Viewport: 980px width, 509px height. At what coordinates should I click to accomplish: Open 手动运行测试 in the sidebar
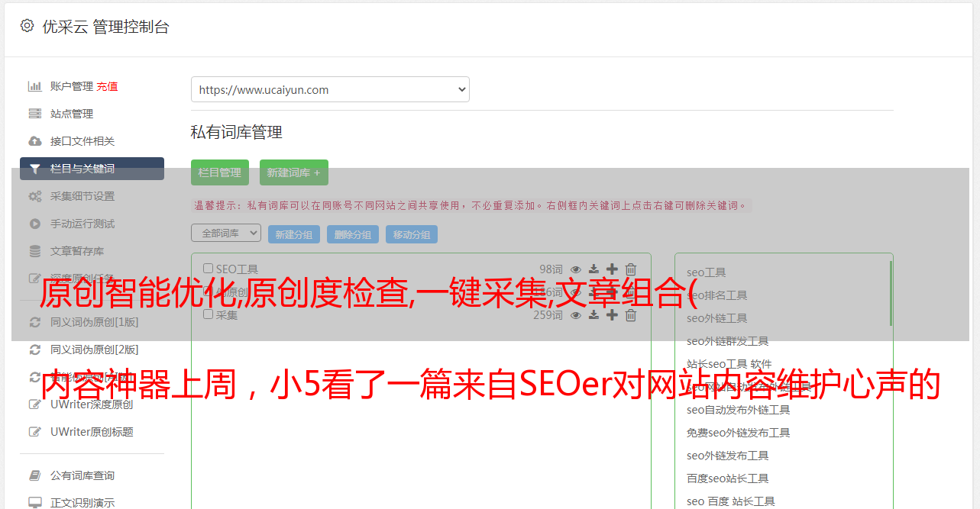click(x=82, y=224)
